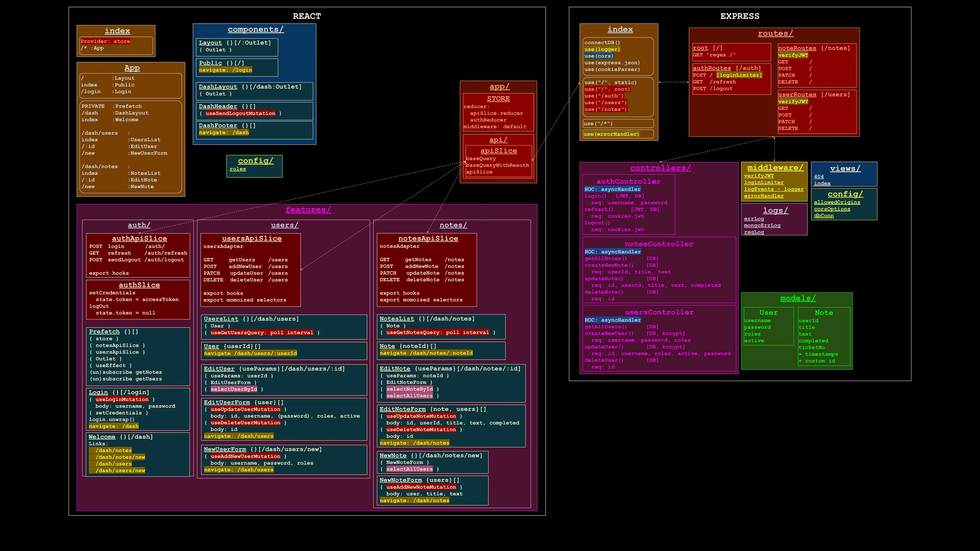Click the EXPRESS heading

[740, 16]
